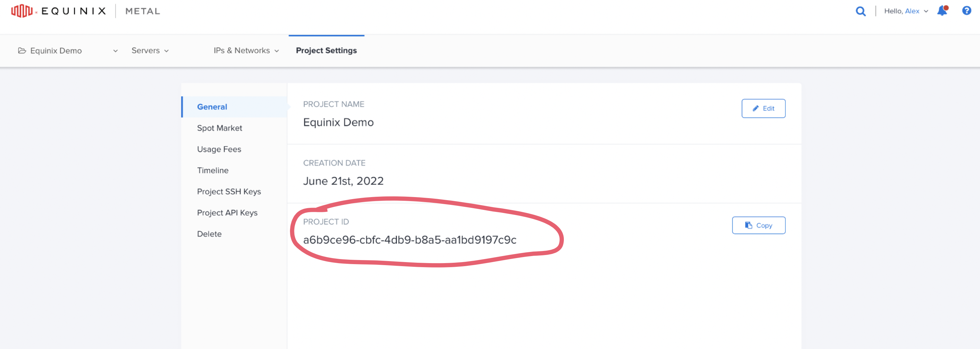980x349 pixels.
Task: Open Usage Fees section
Action: (x=219, y=149)
